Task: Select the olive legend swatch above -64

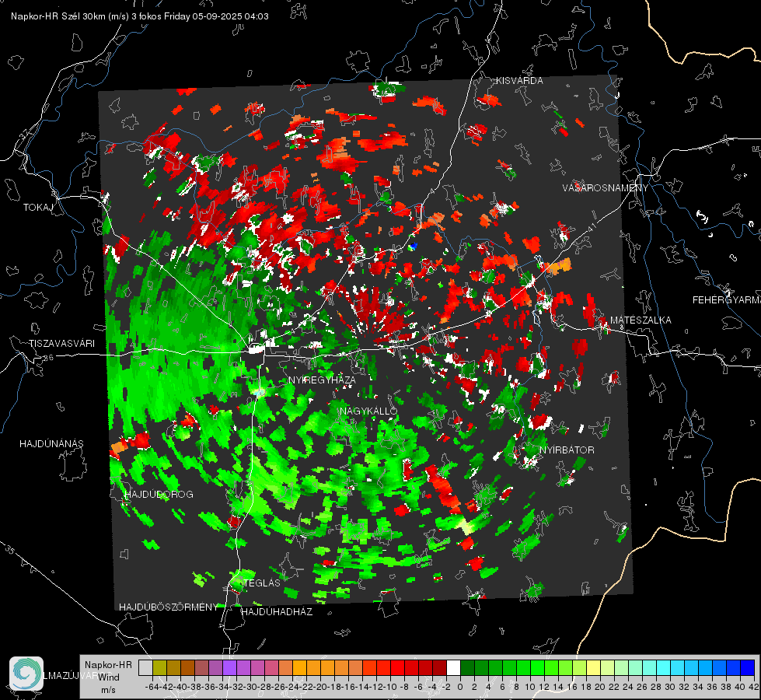Action: [x=159, y=667]
